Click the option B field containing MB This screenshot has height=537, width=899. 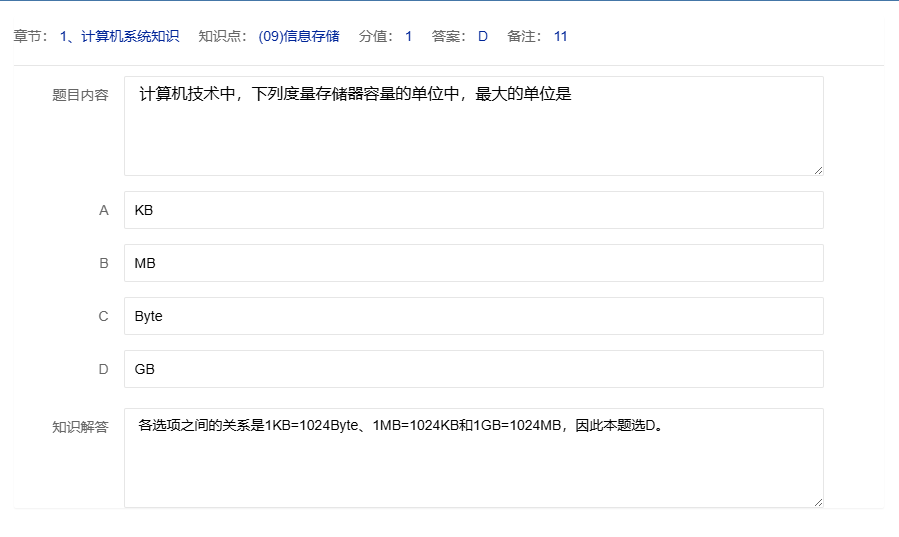(x=473, y=263)
